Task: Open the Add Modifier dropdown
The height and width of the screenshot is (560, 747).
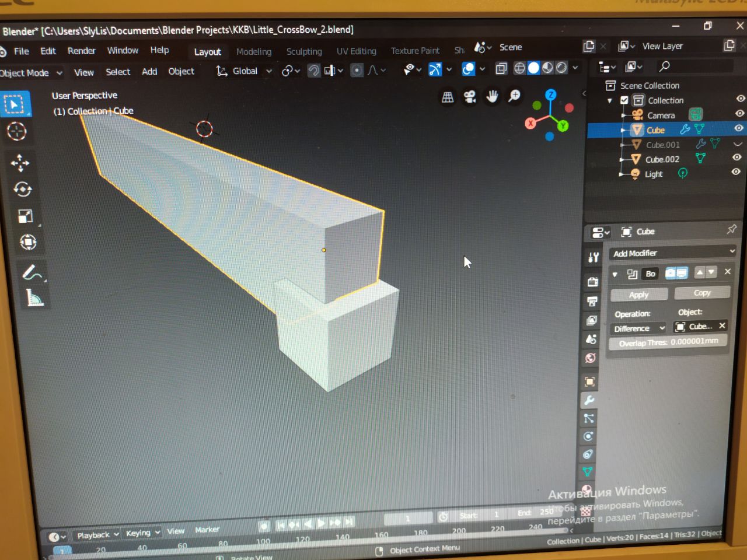Action: pos(673,253)
